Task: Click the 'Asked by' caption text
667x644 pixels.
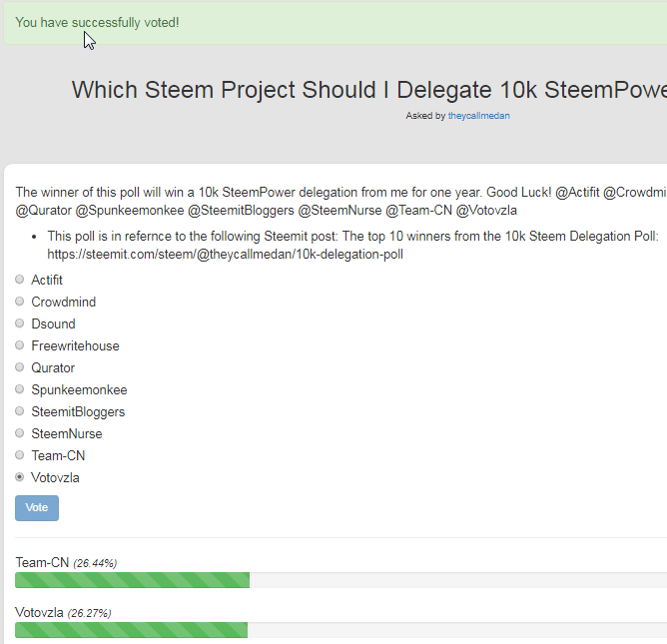Action: (x=425, y=116)
